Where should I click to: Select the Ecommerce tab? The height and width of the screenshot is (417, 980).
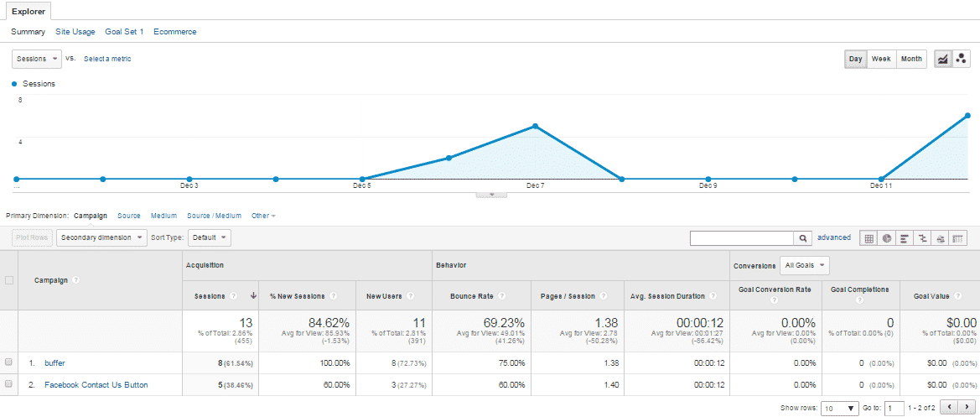pyautogui.click(x=175, y=31)
